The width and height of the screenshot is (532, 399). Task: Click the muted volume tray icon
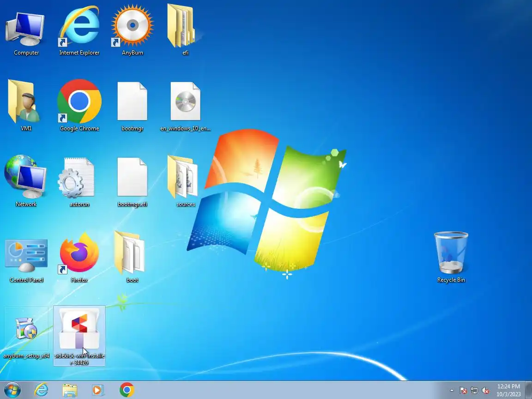point(485,391)
